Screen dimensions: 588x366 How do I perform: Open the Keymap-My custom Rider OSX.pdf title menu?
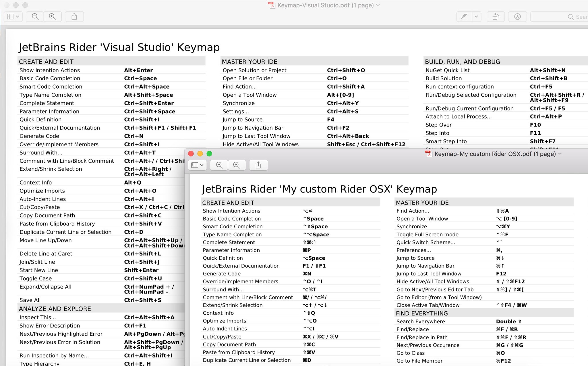(x=560, y=154)
